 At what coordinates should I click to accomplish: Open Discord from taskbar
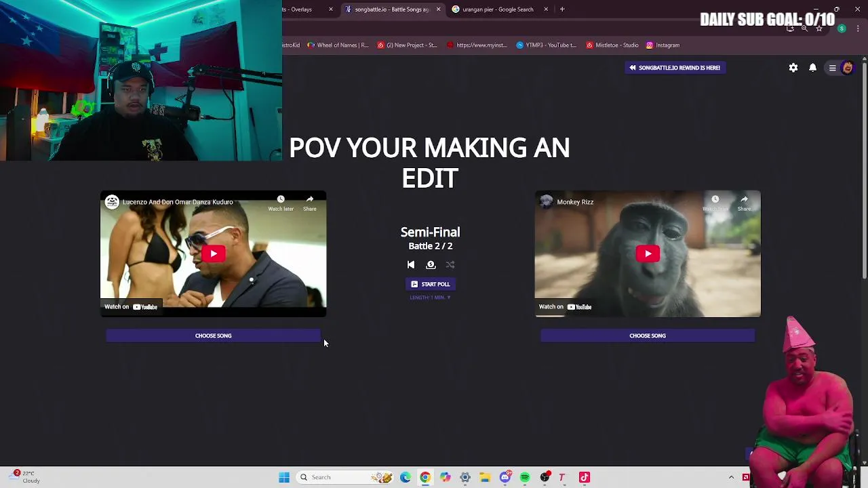(505, 477)
